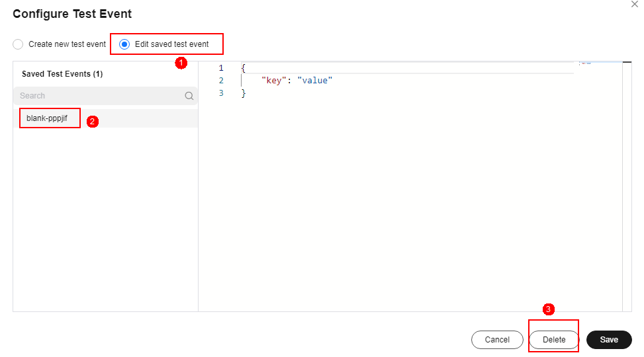Click line number 3 in the editor gutter
This screenshot has height=357, width=644.
click(221, 93)
